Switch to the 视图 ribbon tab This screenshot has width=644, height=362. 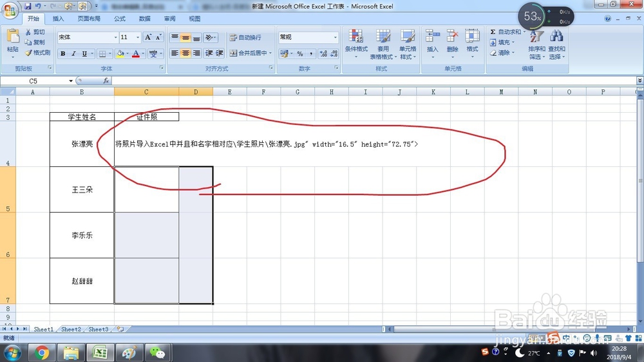[x=194, y=19]
